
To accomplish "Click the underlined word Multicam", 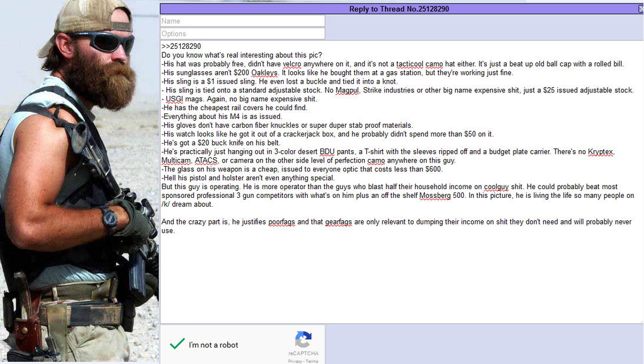I will coord(176,161).
